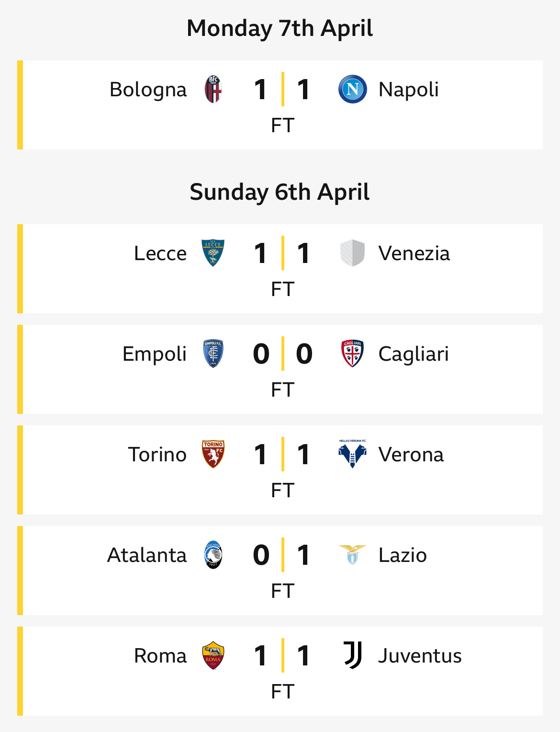Click the Roma club crest

213,655
